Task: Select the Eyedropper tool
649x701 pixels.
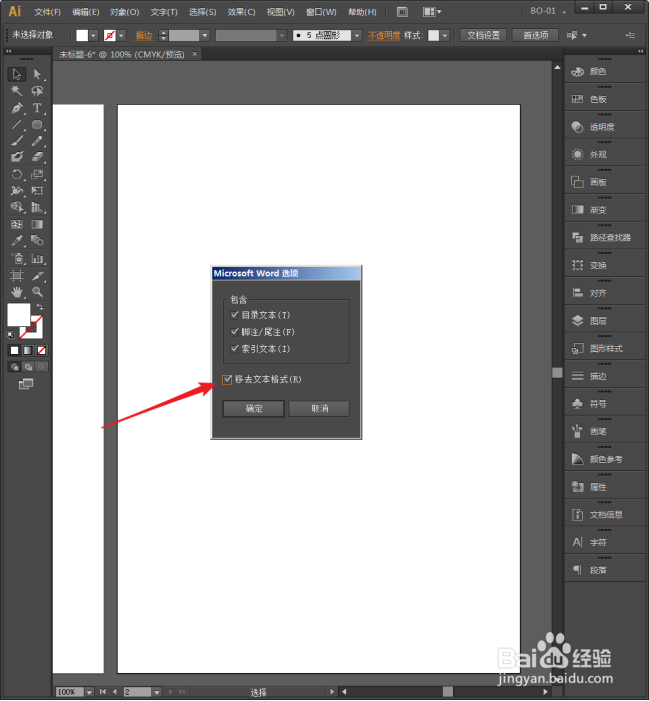Action: click(x=17, y=241)
